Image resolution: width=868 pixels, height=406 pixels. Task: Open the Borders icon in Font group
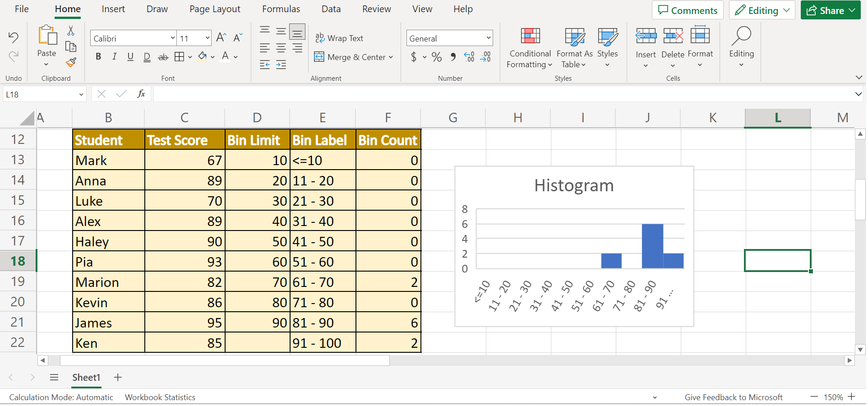[x=179, y=57]
